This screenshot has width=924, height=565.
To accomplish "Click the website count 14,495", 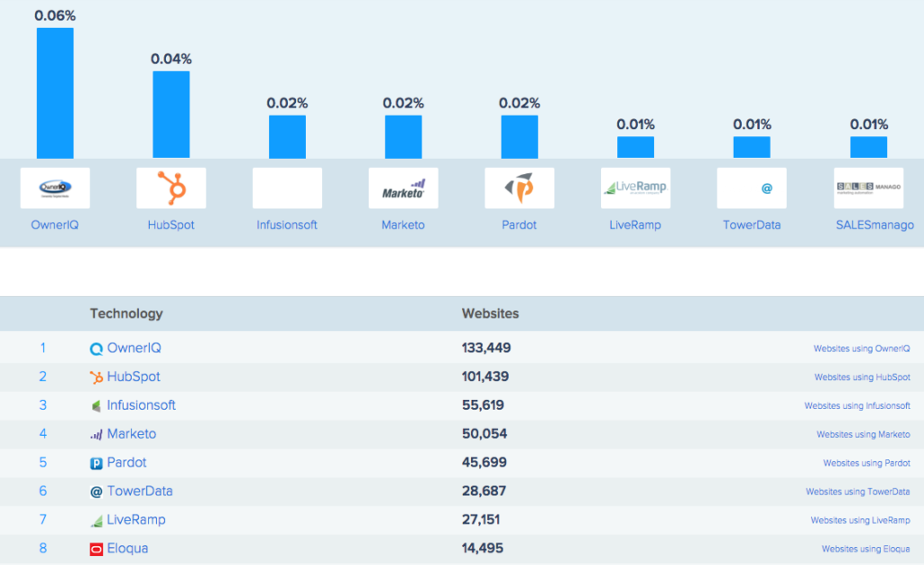I will pos(482,549).
